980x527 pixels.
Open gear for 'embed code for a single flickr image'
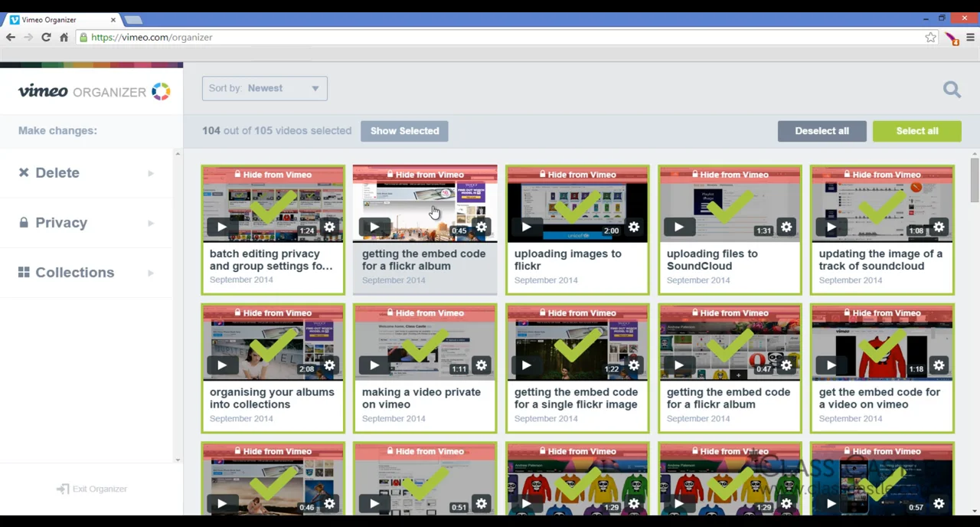pyautogui.click(x=634, y=365)
